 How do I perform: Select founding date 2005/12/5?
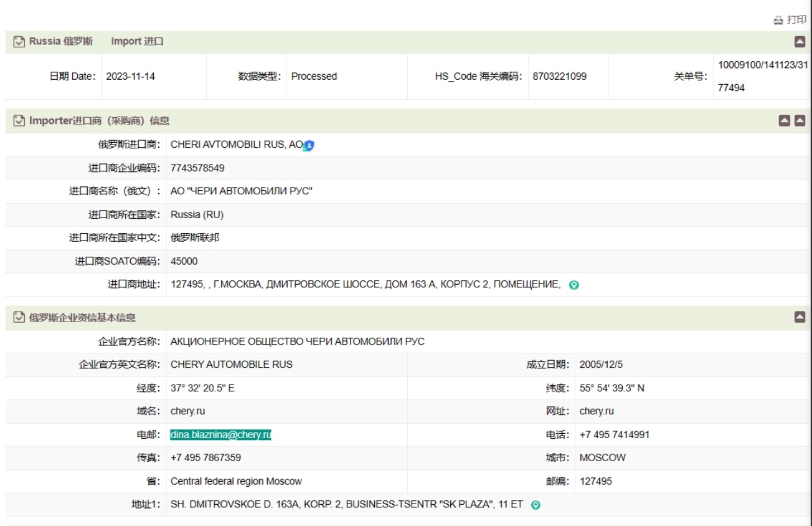coord(600,365)
